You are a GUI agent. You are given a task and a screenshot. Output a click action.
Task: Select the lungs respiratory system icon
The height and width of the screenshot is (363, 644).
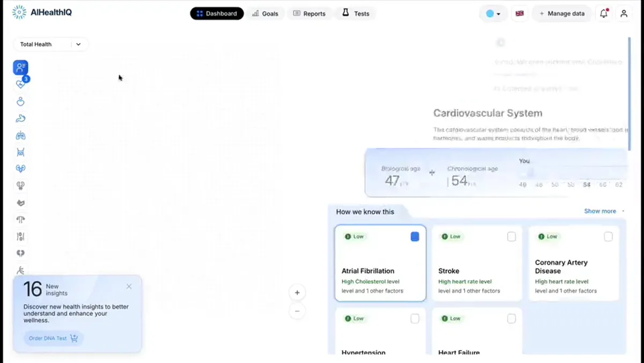[x=20, y=135]
